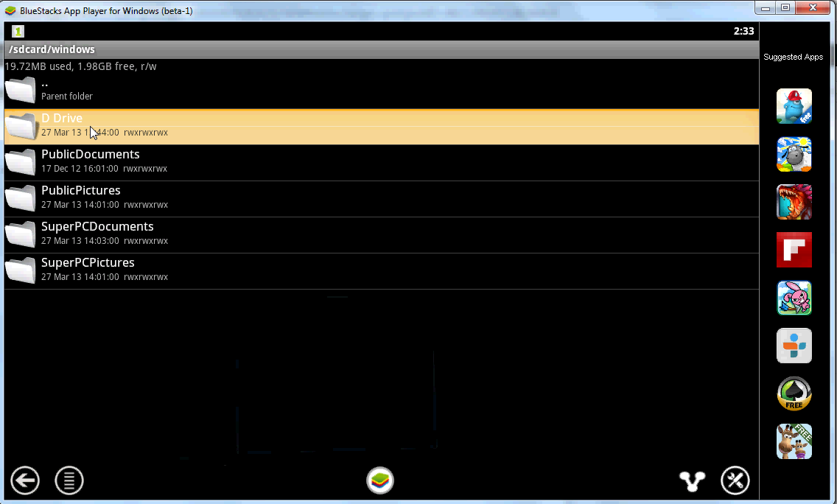Click the Suggested Apps heading
Screen dimensions: 837x504
coord(794,57)
